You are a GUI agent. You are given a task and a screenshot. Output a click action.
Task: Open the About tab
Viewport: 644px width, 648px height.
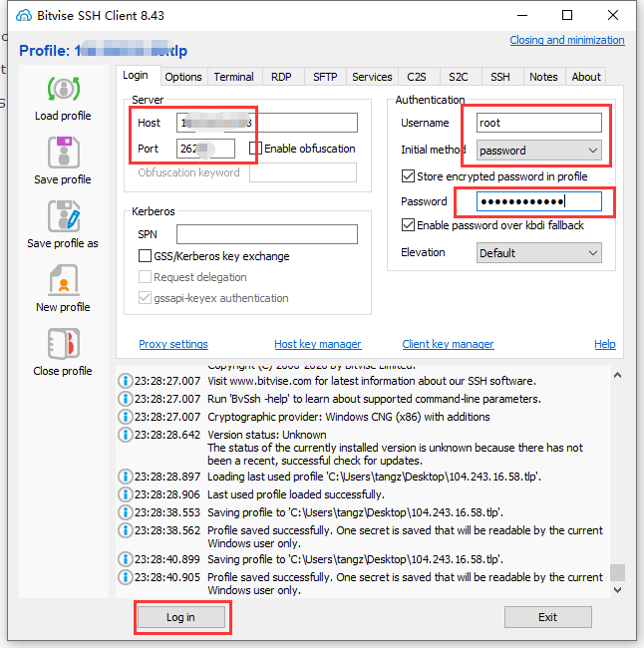pyautogui.click(x=586, y=77)
